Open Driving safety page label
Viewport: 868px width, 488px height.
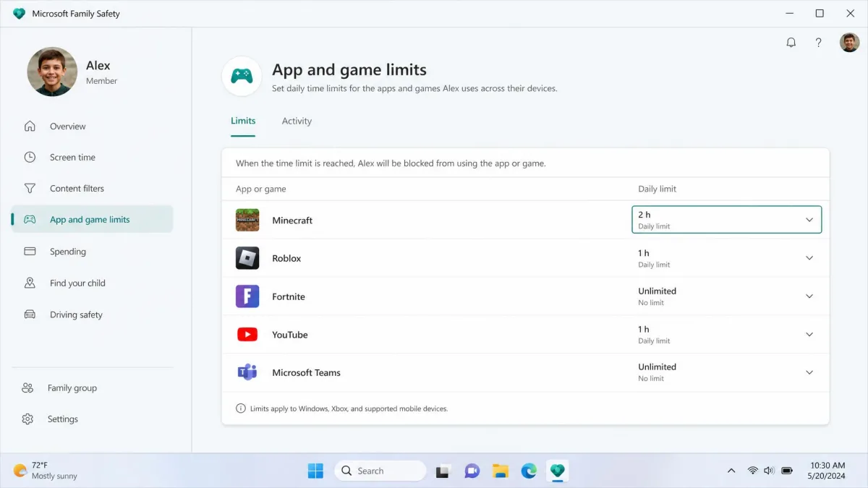point(76,314)
